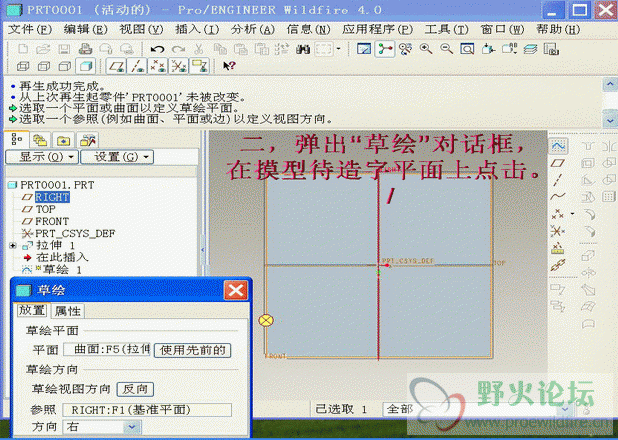This screenshot has width=618, height=440.
Task: Open the 文件(F) menu
Action: pos(30,29)
